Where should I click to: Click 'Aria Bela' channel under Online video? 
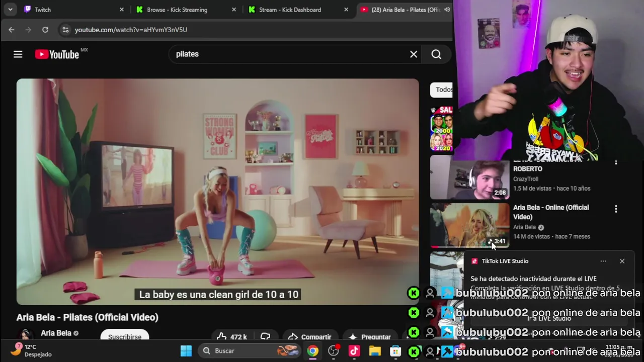click(524, 227)
